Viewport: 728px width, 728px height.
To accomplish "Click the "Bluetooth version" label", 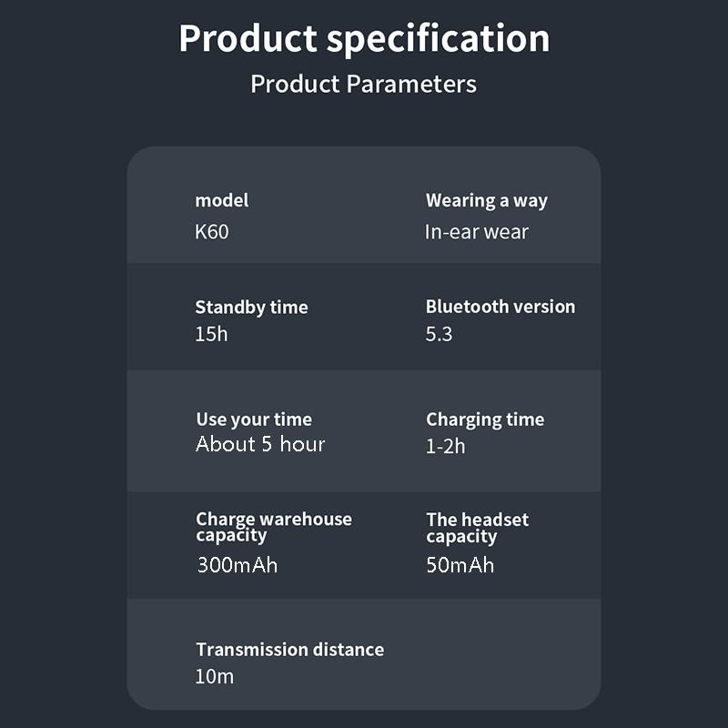I will [500, 307].
